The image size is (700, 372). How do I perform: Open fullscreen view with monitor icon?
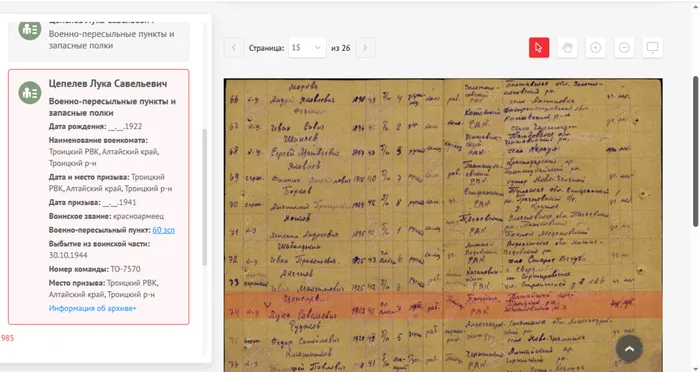pos(652,48)
